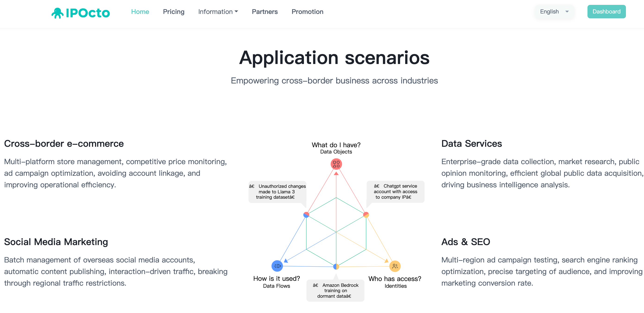Navigate to the Partners page
The image size is (644, 313).
click(265, 12)
